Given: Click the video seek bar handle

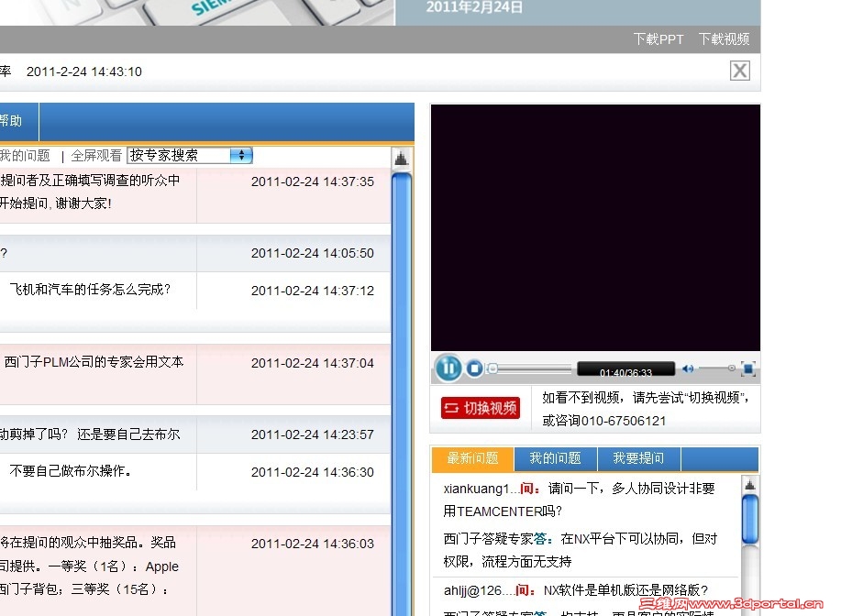Looking at the screenshot, I should pos(492,368).
